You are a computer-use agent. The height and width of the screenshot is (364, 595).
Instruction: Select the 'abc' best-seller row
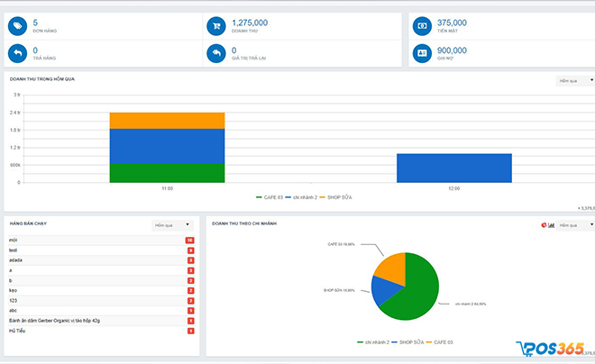[x=101, y=311]
